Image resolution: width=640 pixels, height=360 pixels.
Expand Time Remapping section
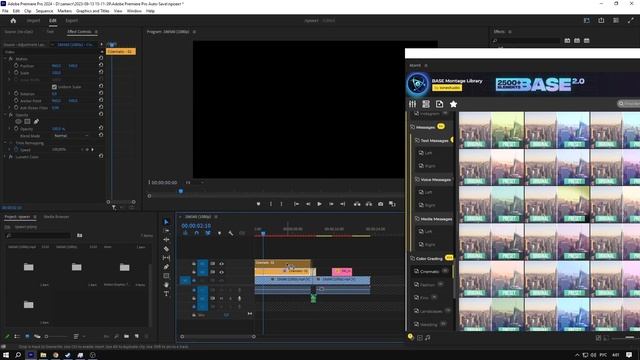tap(5, 143)
